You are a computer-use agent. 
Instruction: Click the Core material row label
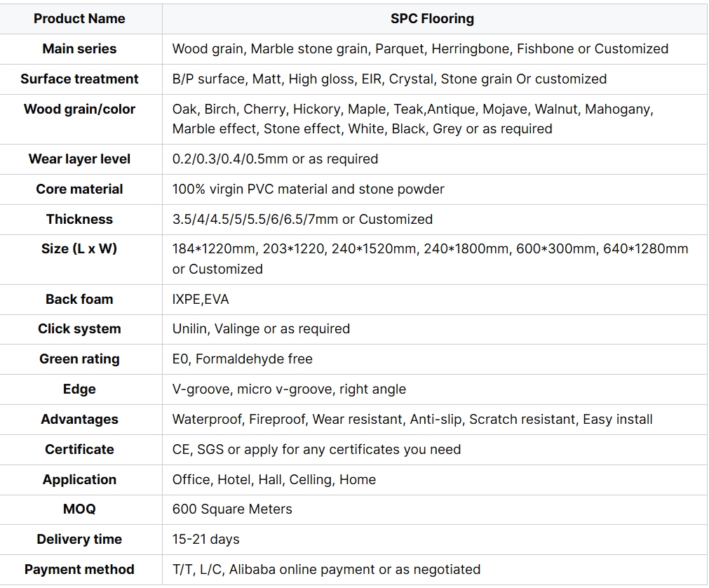tap(79, 189)
